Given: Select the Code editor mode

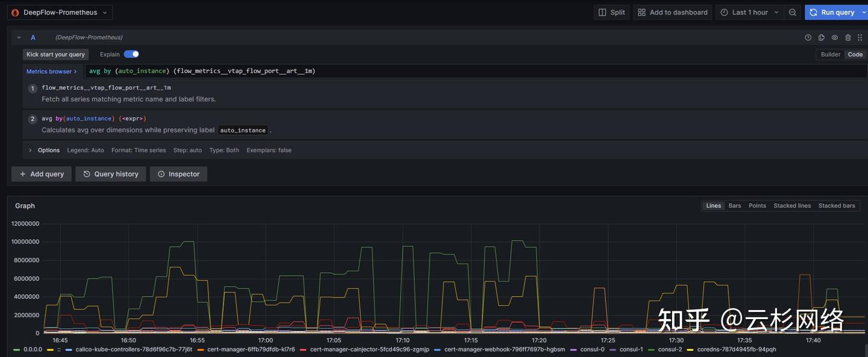Looking at the screenshot, I should tap(855, 54).
